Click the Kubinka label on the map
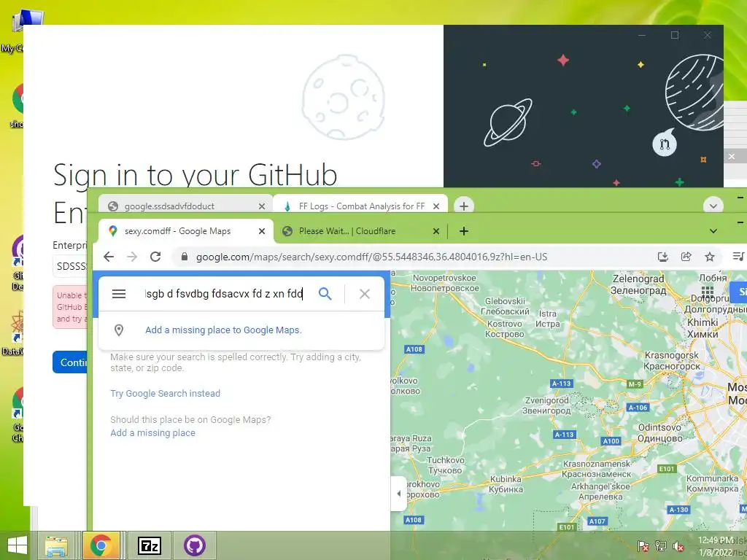Image resolution: width=747 pixels, height=560 pixels. click(x=506, y=484)
